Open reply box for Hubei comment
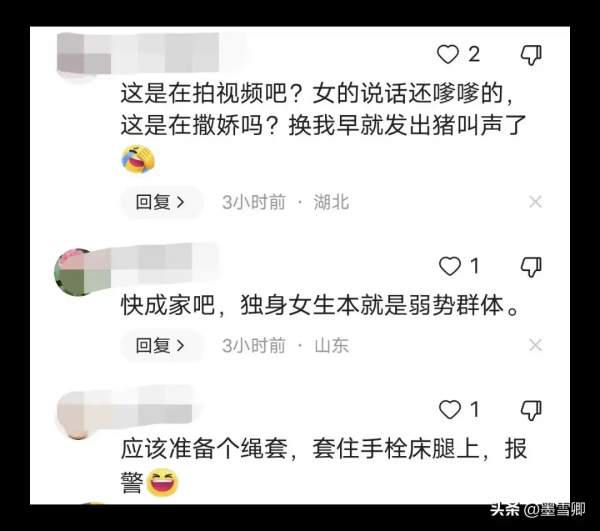The width and height of the screenshot is (600, 531). 162,202
